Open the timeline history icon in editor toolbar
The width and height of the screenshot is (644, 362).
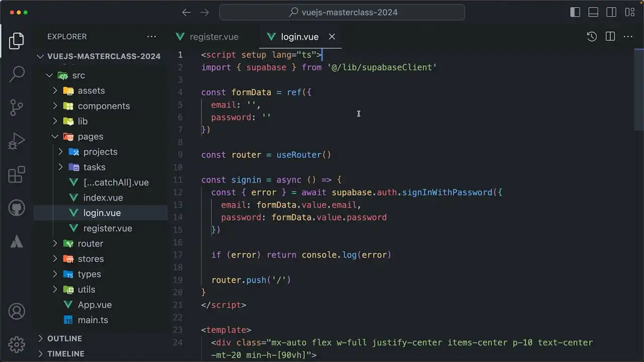(592, 37)
